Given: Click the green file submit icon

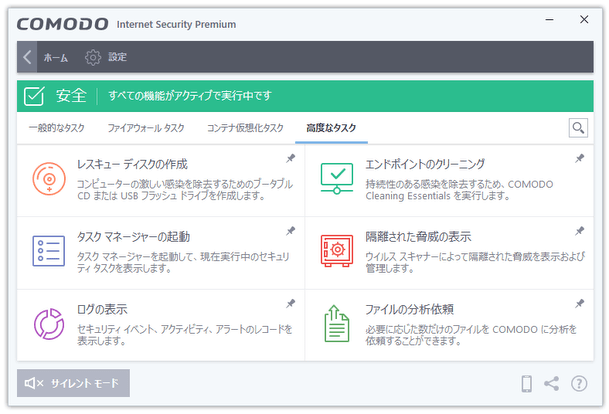Looking at the screenshot, I should [x=337, y=324].
